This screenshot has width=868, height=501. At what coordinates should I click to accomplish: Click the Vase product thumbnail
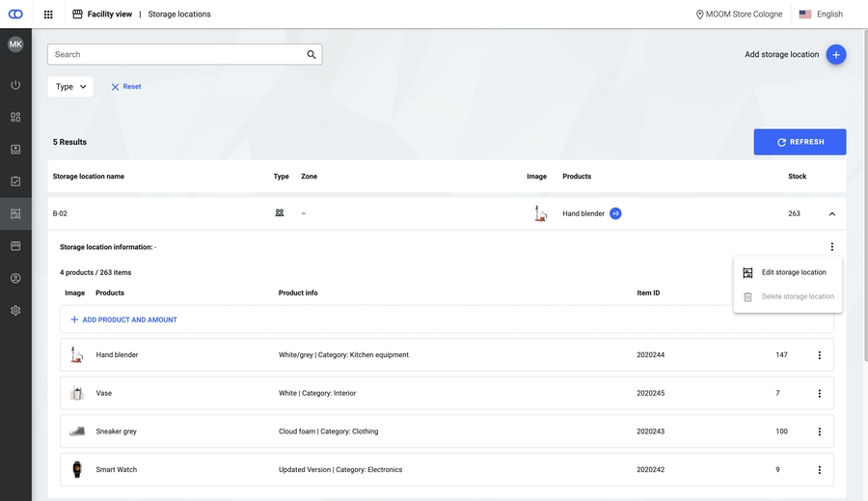77,393
